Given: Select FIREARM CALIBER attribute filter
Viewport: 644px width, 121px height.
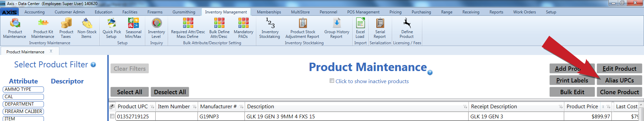Looking at the screenshot, I should (23, 112).
